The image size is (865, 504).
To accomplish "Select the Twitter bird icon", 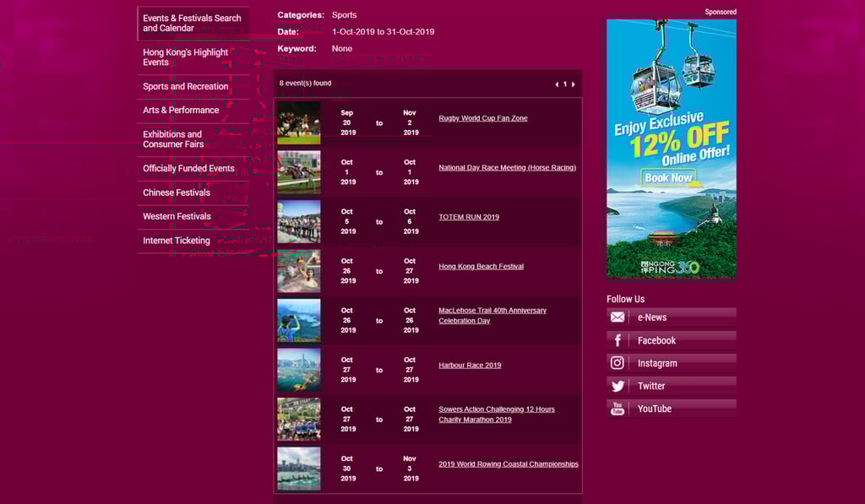I will pos(617,385).
